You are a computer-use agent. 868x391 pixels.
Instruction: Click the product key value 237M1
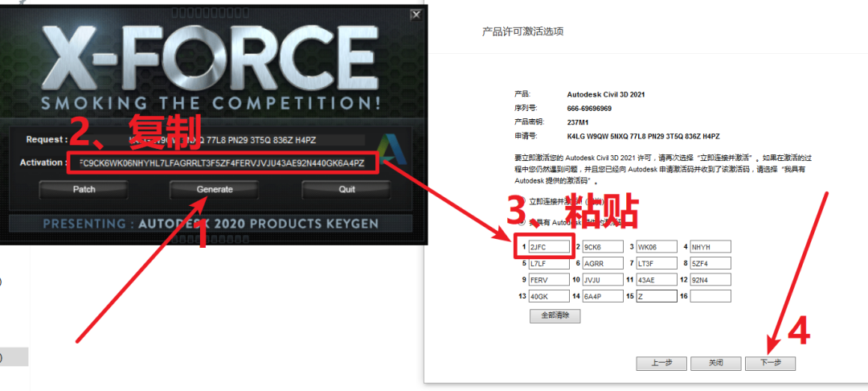coord(578,122)
